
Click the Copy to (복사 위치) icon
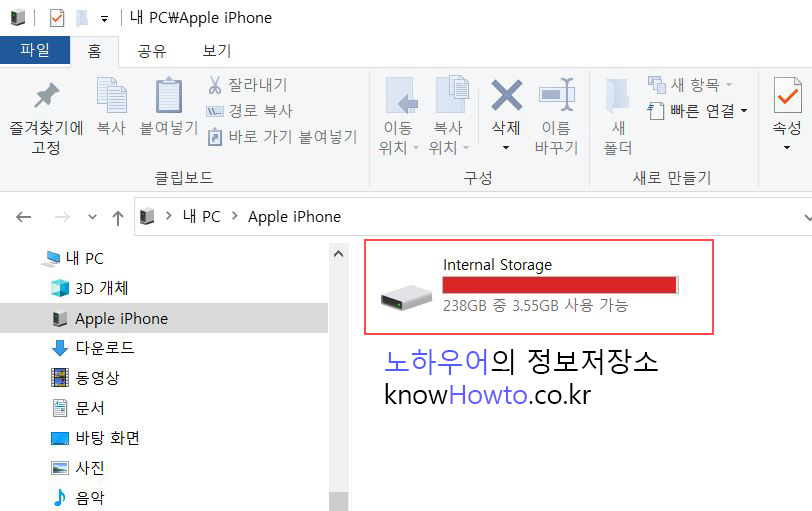[x=452, y=94]
